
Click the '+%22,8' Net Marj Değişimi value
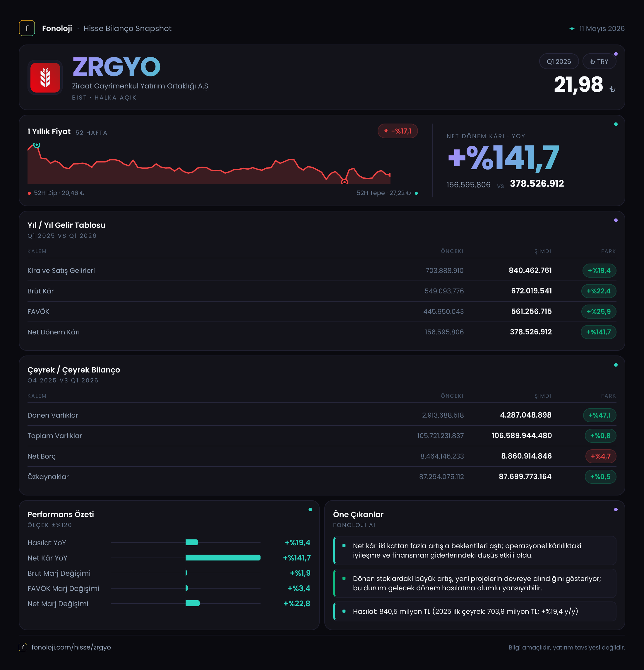pyautogui.click(x=297, y=604)
